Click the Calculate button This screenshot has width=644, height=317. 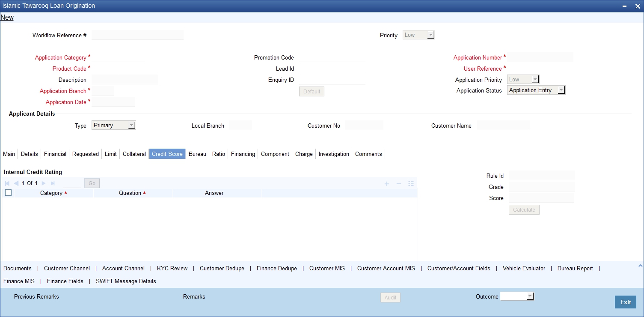click(x=524, y=210)
